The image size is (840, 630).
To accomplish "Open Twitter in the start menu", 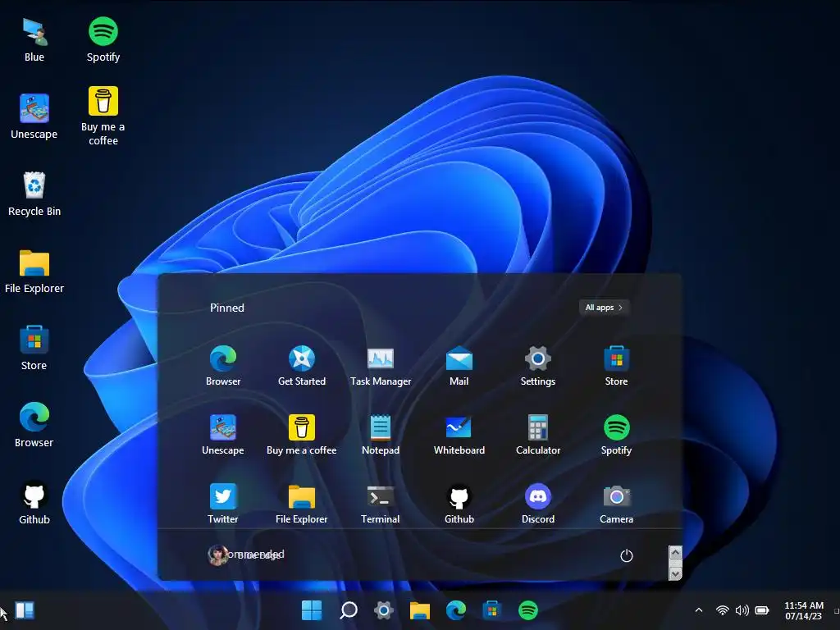I will [223, 504].
